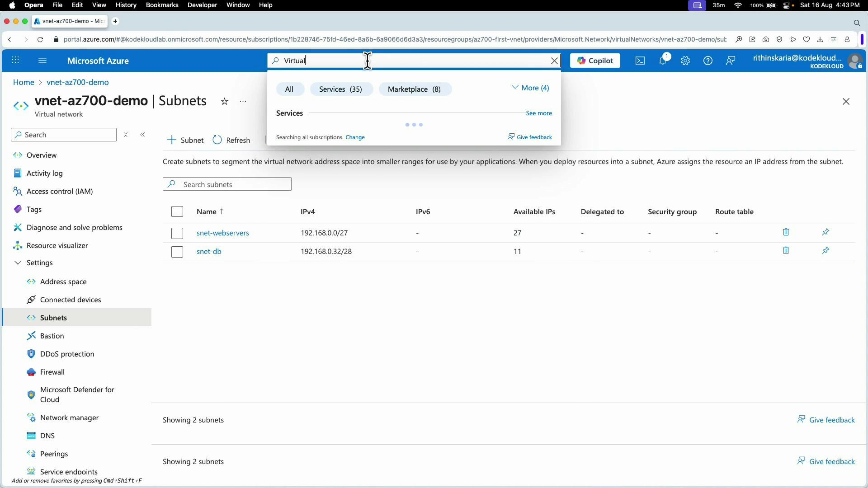Pin the snet-db subnet row

coord(826,250)
